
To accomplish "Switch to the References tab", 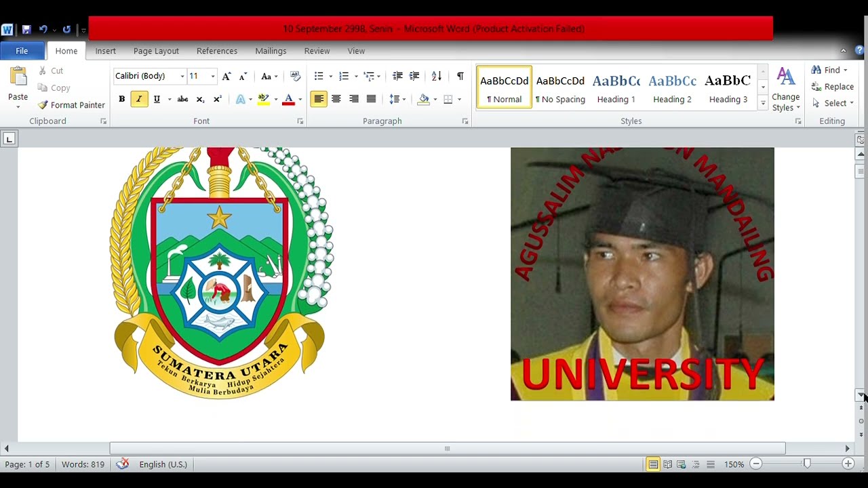I will click(217, 51).
